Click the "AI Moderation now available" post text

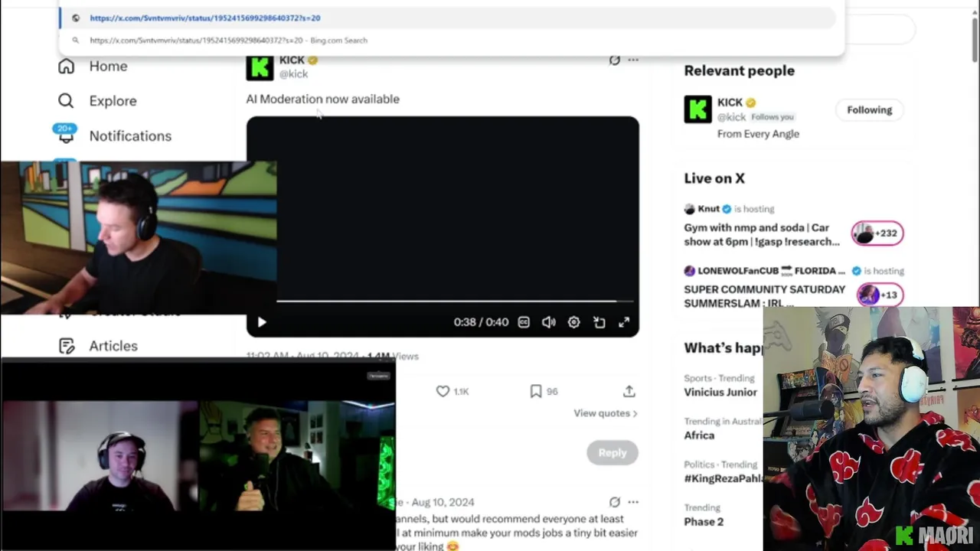point(323,99)
